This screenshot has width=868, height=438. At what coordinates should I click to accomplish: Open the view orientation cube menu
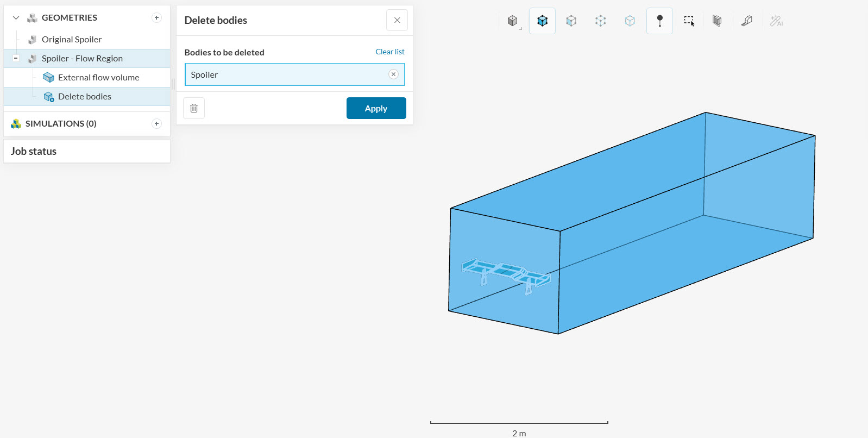513,21
